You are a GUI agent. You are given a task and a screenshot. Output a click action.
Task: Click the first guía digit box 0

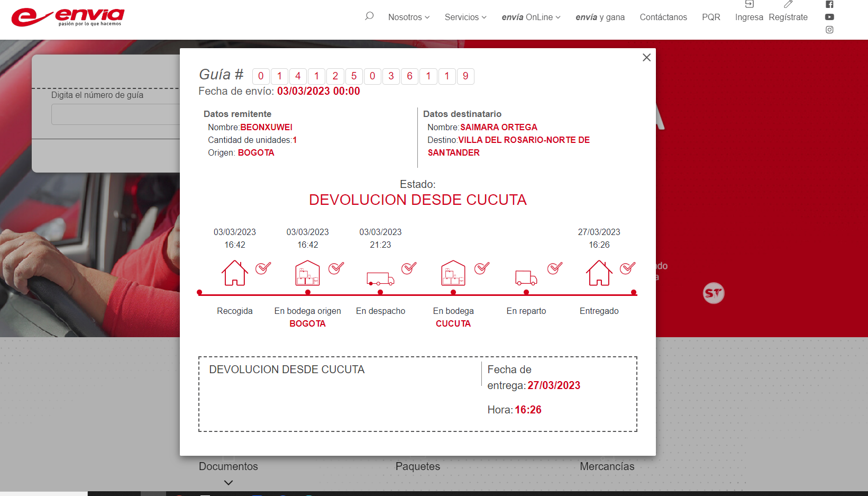pyautogui.click(x=261, y=76)
